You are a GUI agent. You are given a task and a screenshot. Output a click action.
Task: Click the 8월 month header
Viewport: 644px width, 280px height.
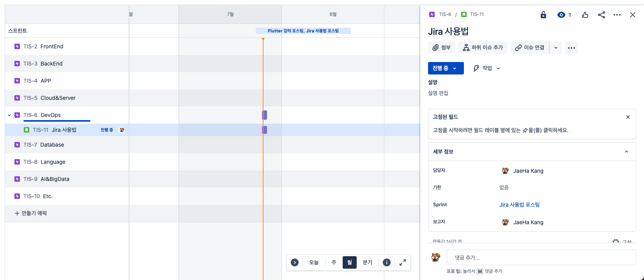click(x=333, y=14)
